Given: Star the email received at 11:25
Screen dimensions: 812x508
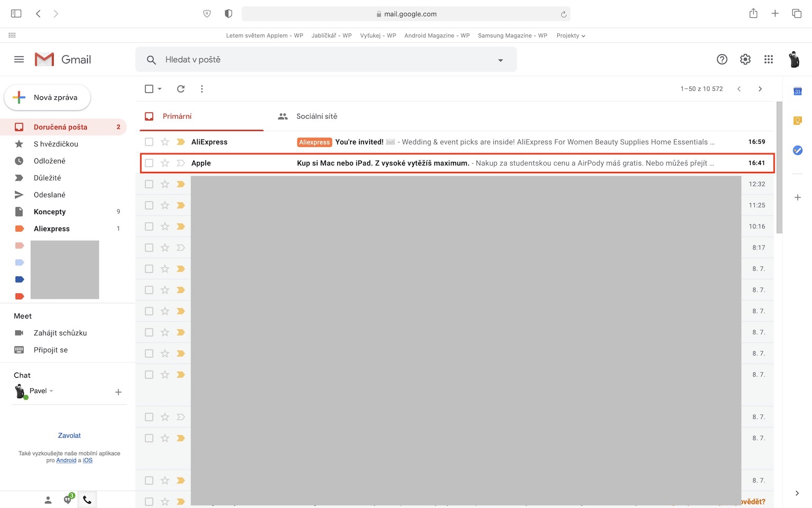Looking at the screenshot, I should click(165, 205).
